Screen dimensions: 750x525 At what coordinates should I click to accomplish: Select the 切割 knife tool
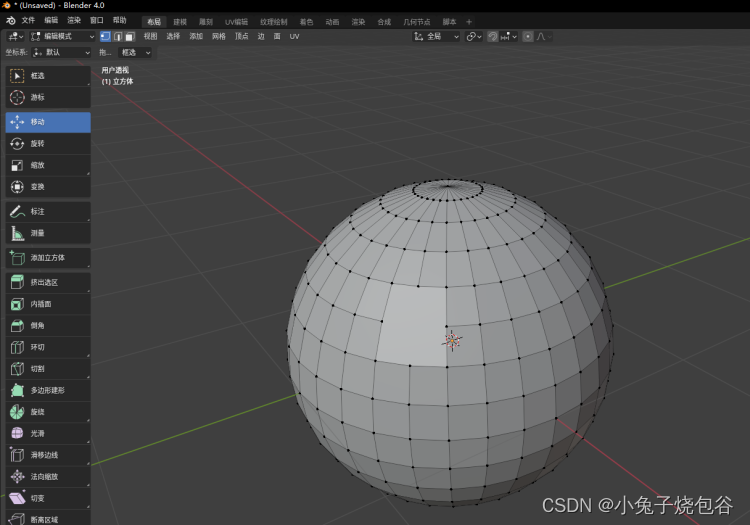(48, 369)
